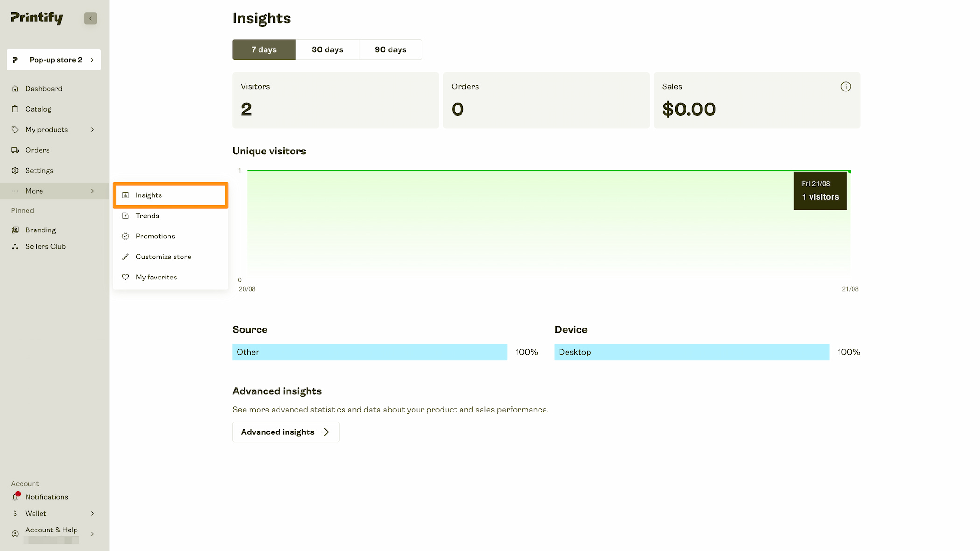980x551 pixels.
Task: Switch to the 90 days tab
Action: click(x=391, y=49)
